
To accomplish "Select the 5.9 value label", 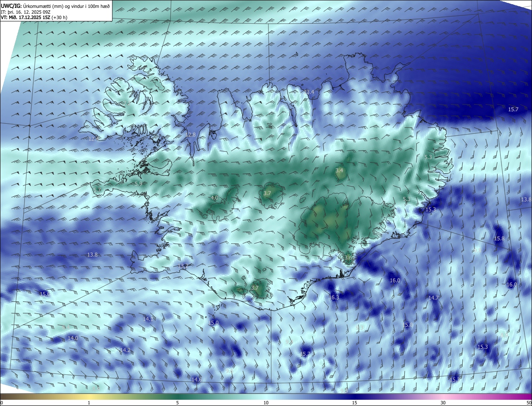I will (x=138, y=183).
